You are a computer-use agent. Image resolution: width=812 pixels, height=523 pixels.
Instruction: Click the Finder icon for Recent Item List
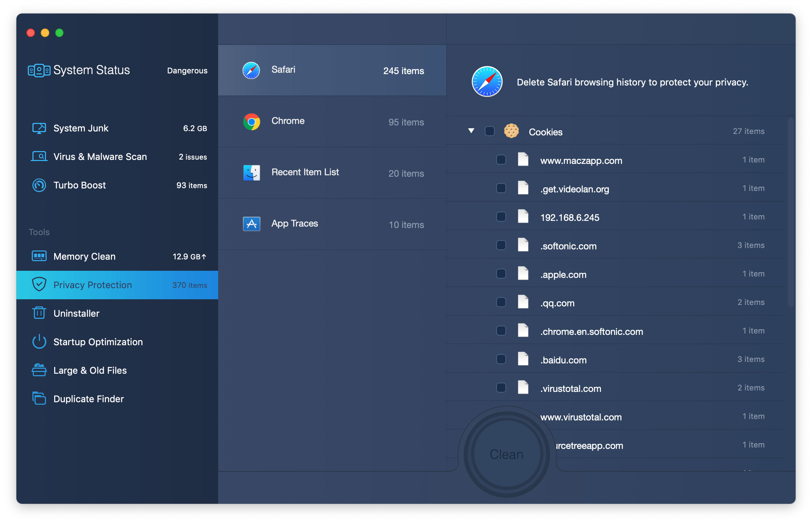pyautogui.click(x=251, y=173)
